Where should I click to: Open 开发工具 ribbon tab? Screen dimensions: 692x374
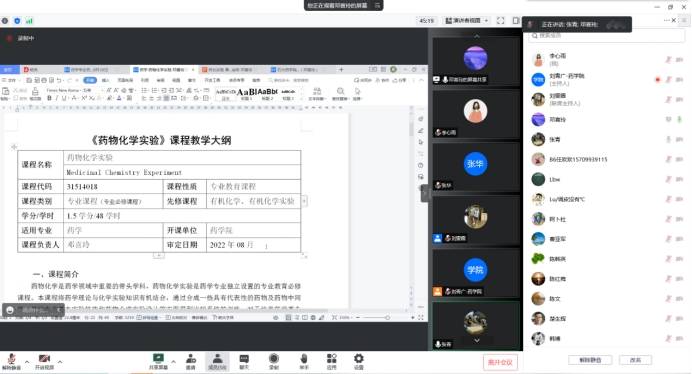(212, 80)
